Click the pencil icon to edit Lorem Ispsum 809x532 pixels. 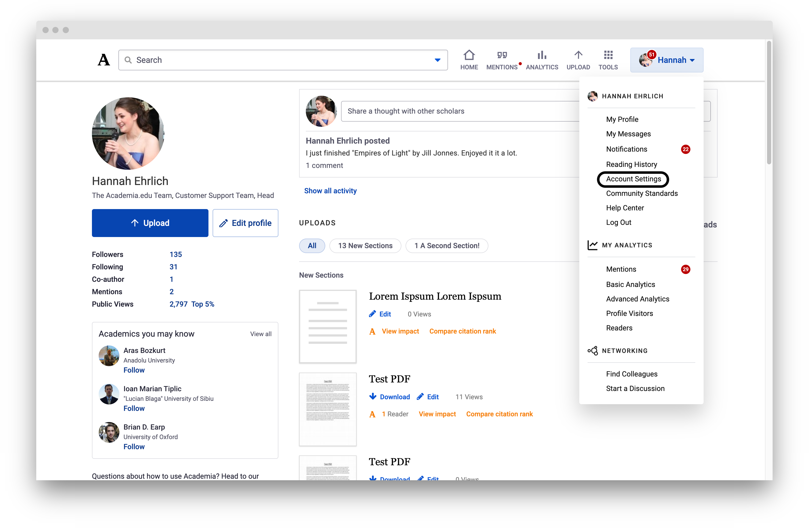(372, 314)
